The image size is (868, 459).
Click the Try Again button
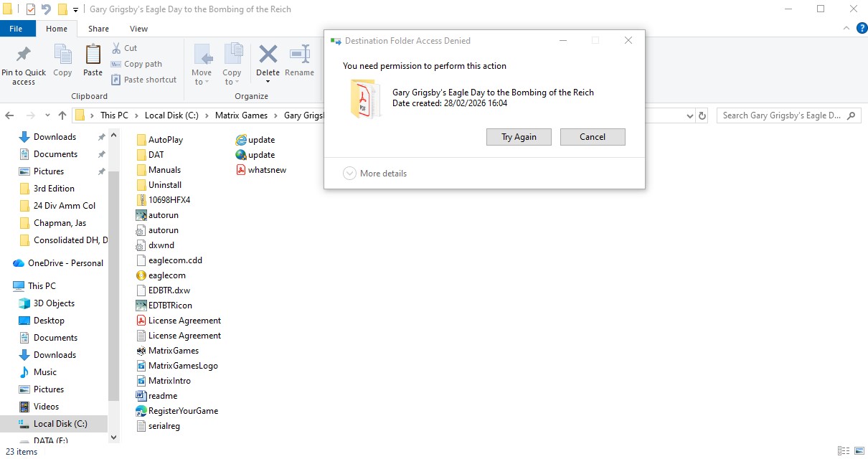pyautogui.click(x=519, y=136)
